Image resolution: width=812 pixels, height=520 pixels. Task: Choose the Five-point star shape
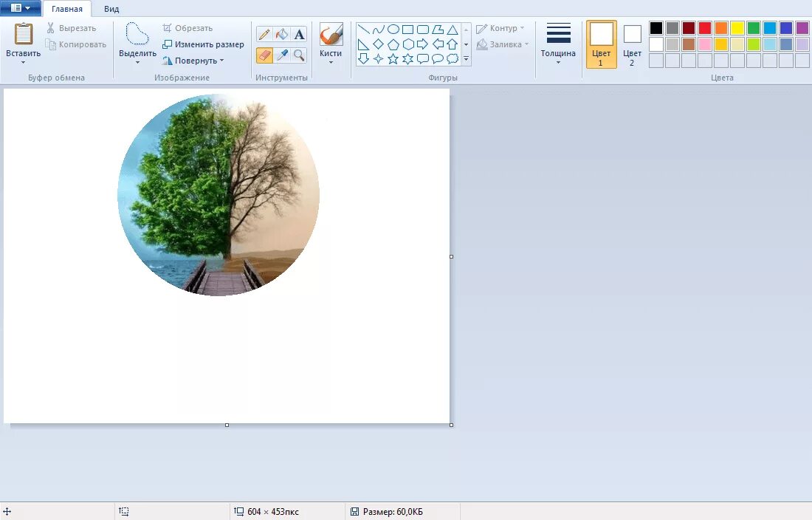coord(393,59)
